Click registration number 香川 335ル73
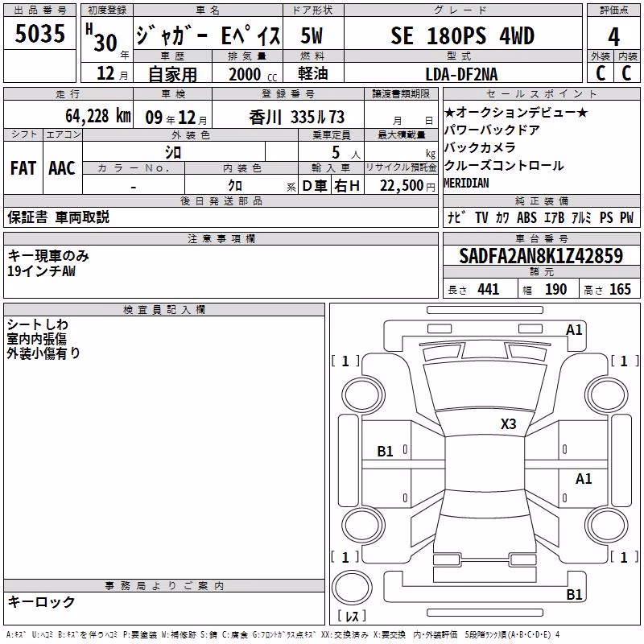644x644 pixels. click(x=296, y=117)
